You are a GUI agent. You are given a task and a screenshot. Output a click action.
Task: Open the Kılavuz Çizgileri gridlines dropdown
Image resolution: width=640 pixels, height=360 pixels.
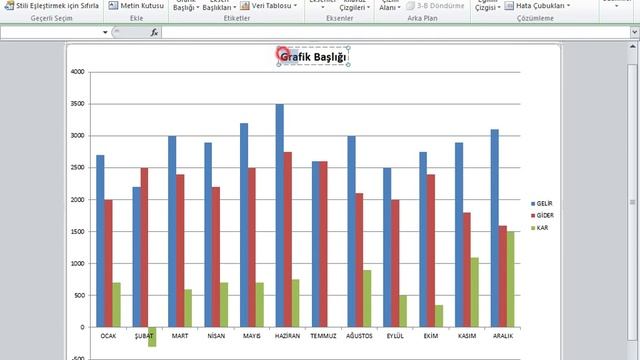[354, 5]
